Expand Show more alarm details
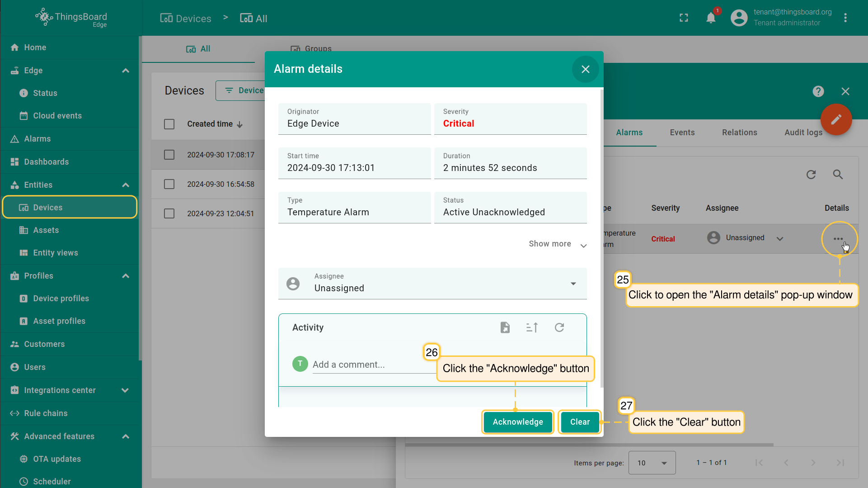Image resolution: width=868 pixels, height=488 pixels. pos(558,244)
